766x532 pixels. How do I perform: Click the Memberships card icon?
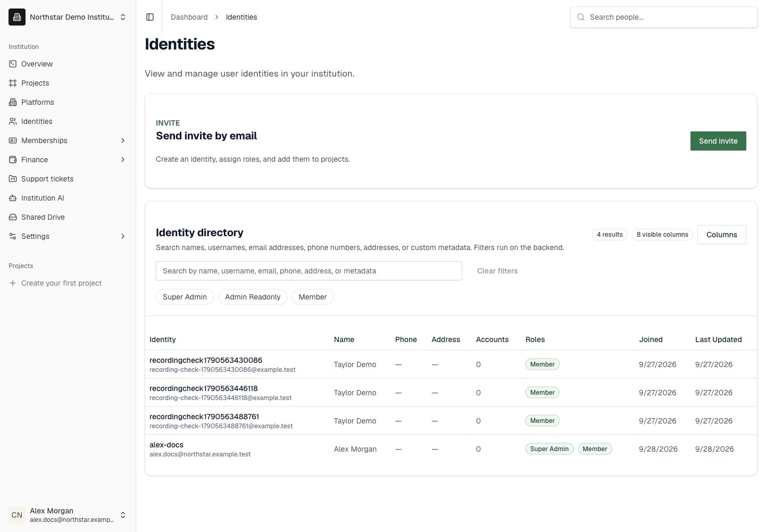(13, 140)
